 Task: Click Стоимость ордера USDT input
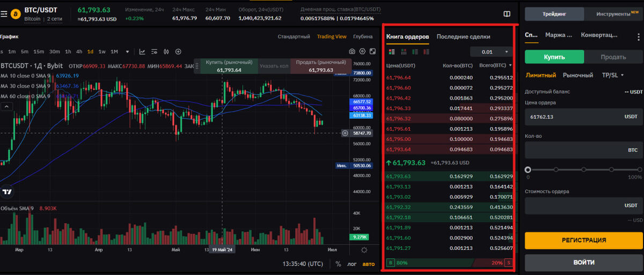click(x=583, y=205)
